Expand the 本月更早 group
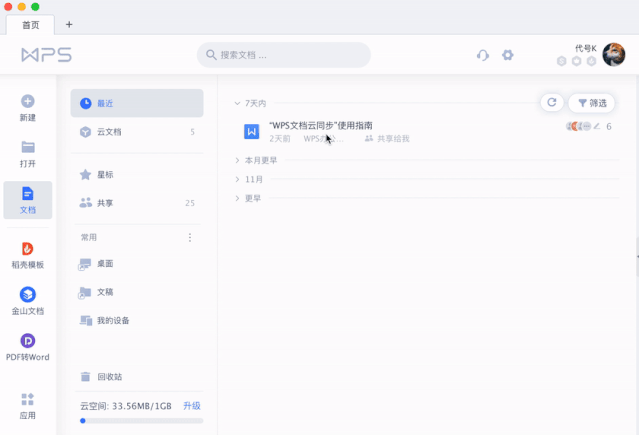The image size is (639, 435). [237, 160]
